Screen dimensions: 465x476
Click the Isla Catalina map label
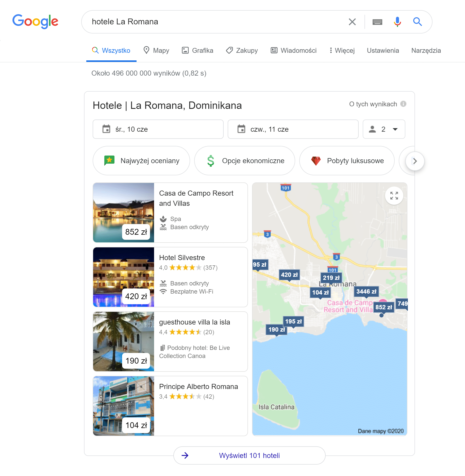click(x=276, y=407)
